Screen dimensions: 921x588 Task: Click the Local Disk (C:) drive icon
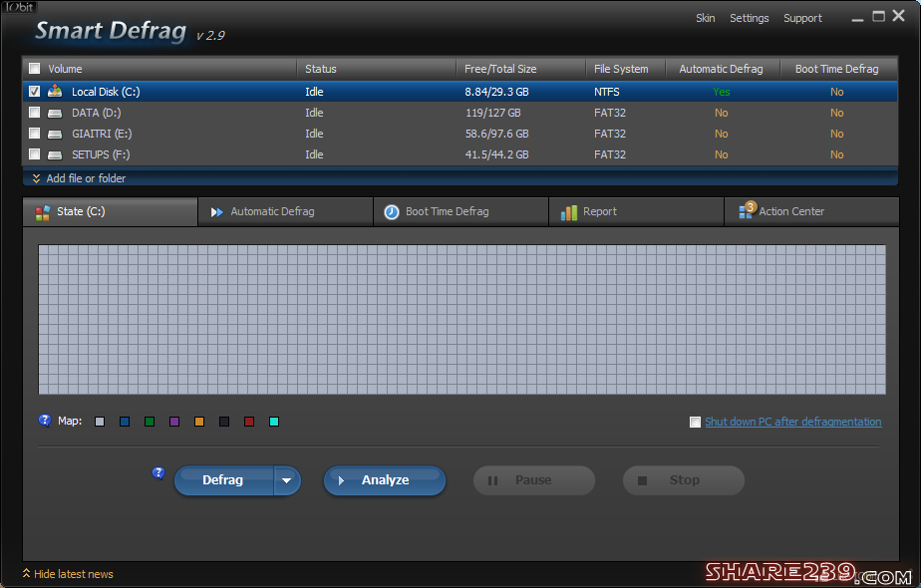pos(55,91)
